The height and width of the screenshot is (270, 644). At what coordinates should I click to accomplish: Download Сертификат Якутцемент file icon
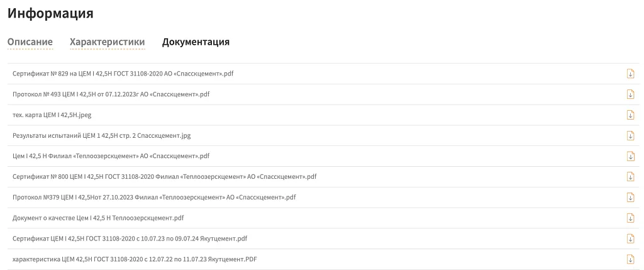630,239
